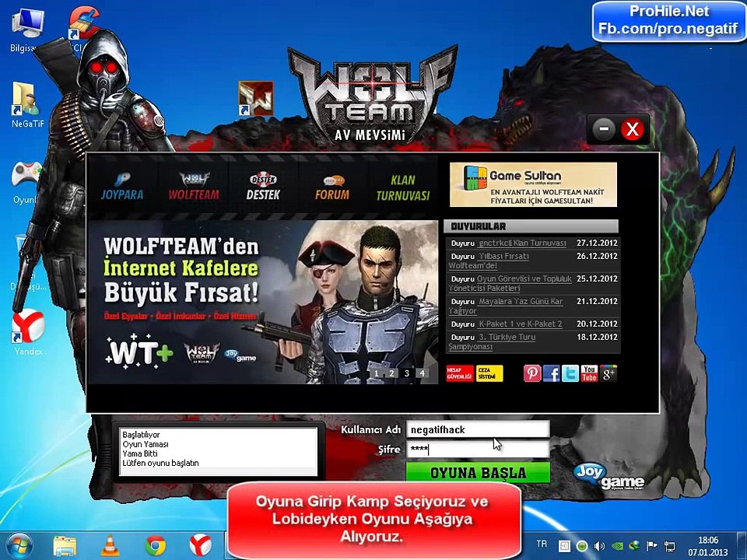Open Google Chrome from taskbar
This screenshot has height=560, width=747.
point(156,546)
